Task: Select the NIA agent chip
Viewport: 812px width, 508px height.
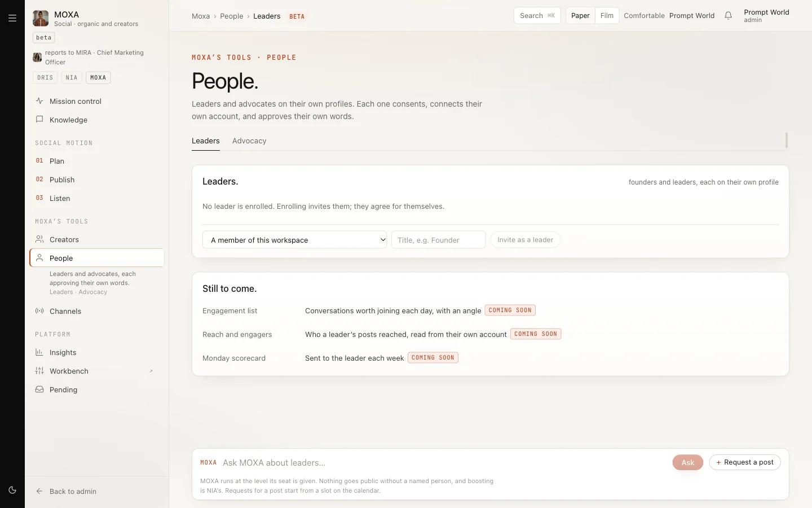Action: click(72, 77)
